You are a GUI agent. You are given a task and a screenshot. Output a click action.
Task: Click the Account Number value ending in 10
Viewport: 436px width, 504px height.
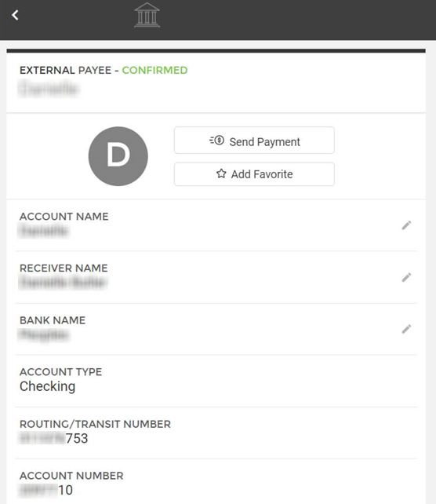point(46,490)
